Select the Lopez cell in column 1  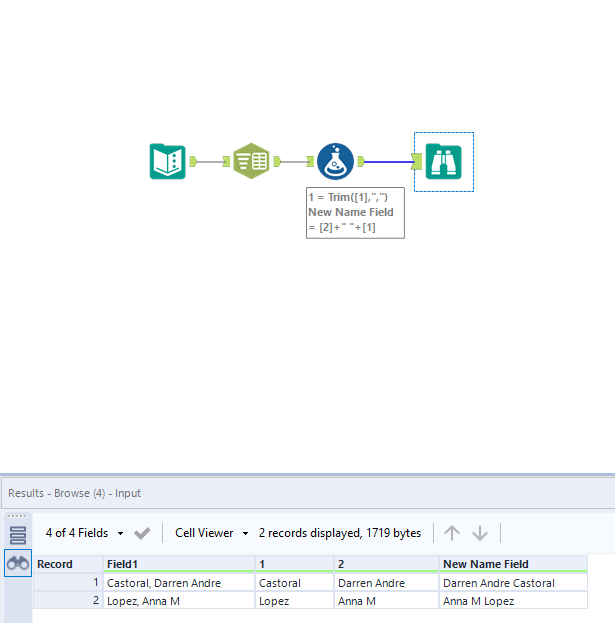294,601
